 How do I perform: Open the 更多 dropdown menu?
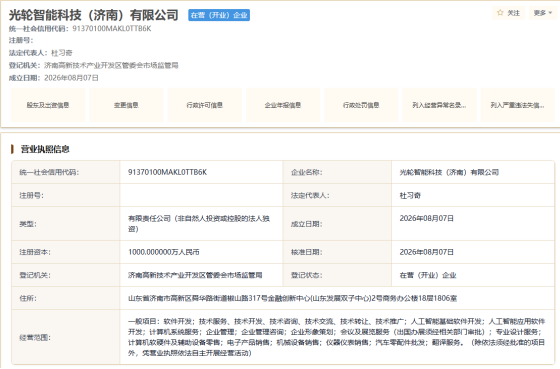click(x=542, y=13)
